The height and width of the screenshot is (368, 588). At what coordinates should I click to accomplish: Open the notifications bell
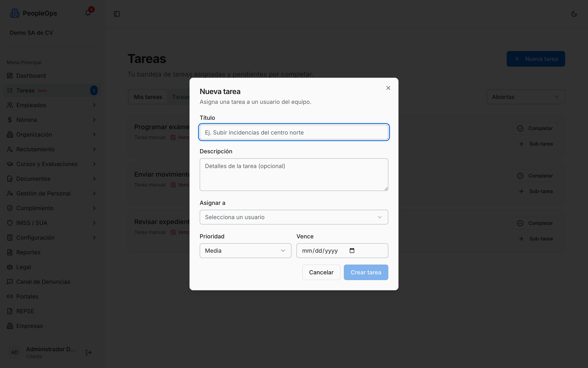coord(88,13)
